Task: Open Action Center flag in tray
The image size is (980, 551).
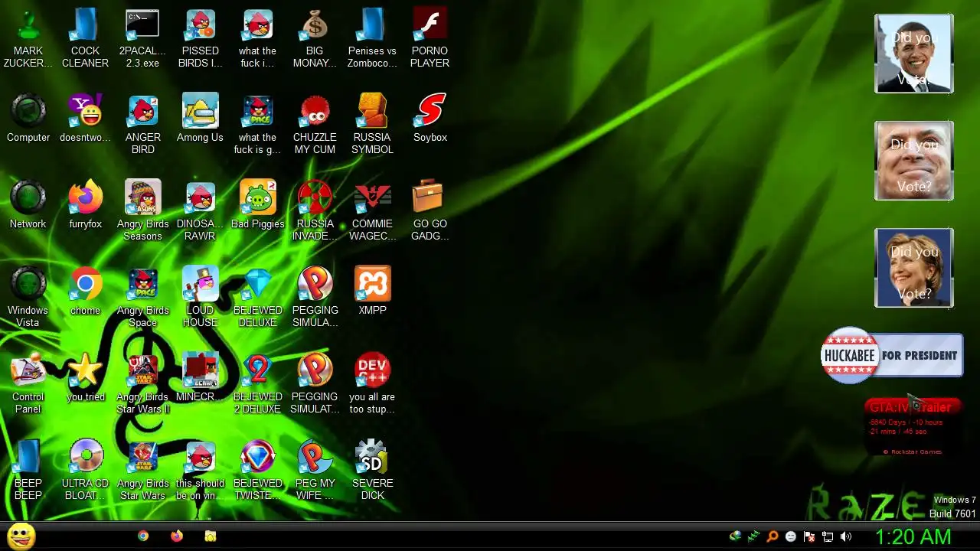Action: (x=809, y=536)
